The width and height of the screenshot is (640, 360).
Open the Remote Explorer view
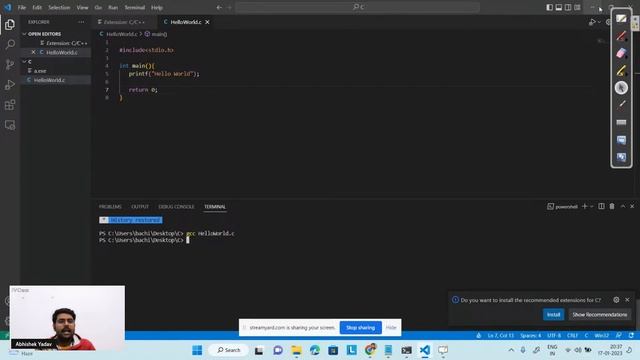[10, 125]
